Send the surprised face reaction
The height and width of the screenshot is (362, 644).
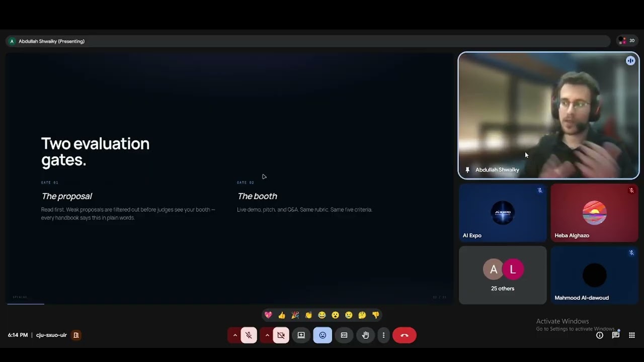click(335, 315)
